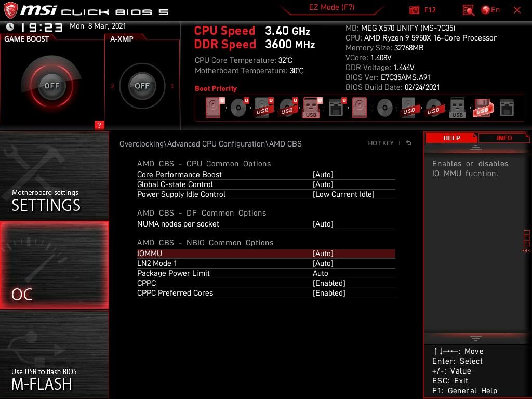Select the CPPC row label
The height and width of the screenshot is (399, 532).
(147, 283)
